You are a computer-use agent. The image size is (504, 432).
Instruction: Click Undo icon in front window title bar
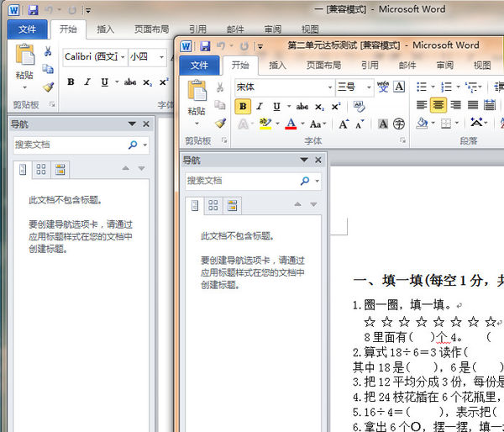pyautogui.click(x=221, y=46)
